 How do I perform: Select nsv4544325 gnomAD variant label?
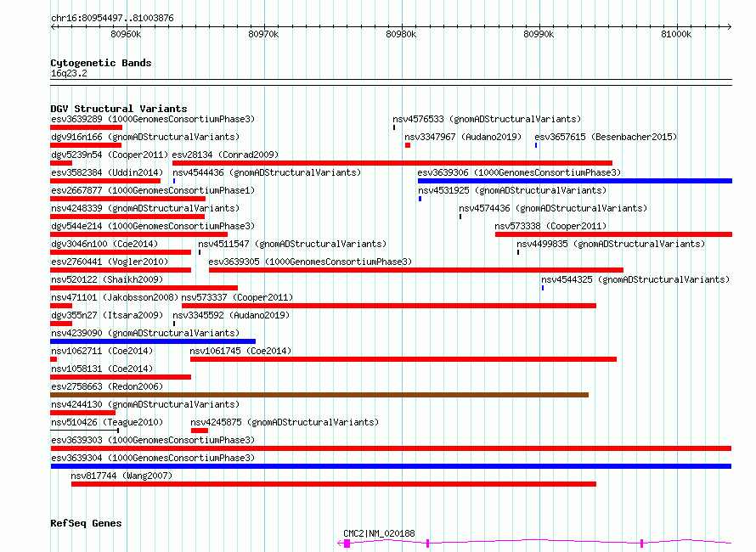[x=635, y=279]
